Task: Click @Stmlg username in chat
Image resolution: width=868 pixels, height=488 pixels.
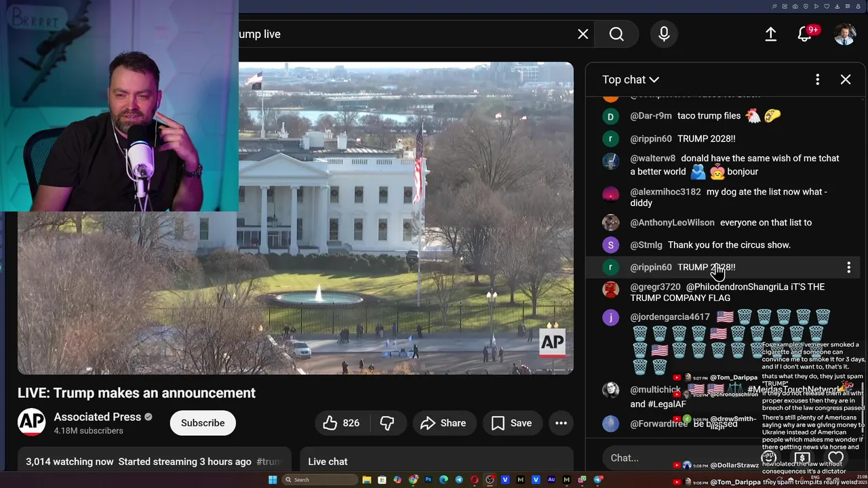Action: (646, 245)
